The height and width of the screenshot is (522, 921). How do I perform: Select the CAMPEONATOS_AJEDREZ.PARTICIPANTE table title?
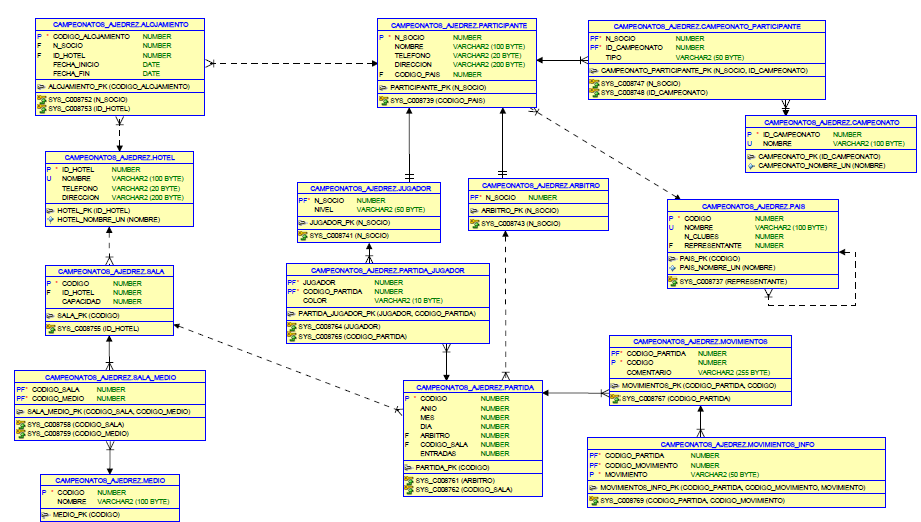(x=459, y=26)
